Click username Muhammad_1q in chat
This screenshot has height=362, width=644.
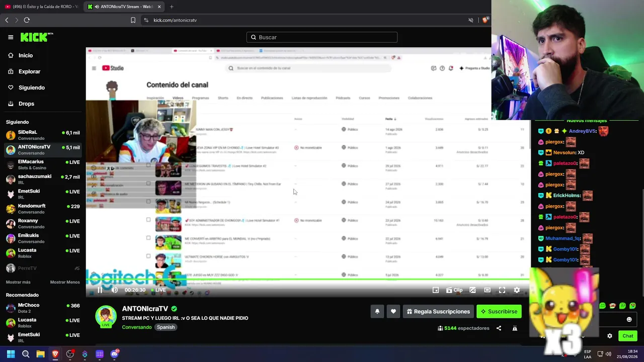(562, 238)
